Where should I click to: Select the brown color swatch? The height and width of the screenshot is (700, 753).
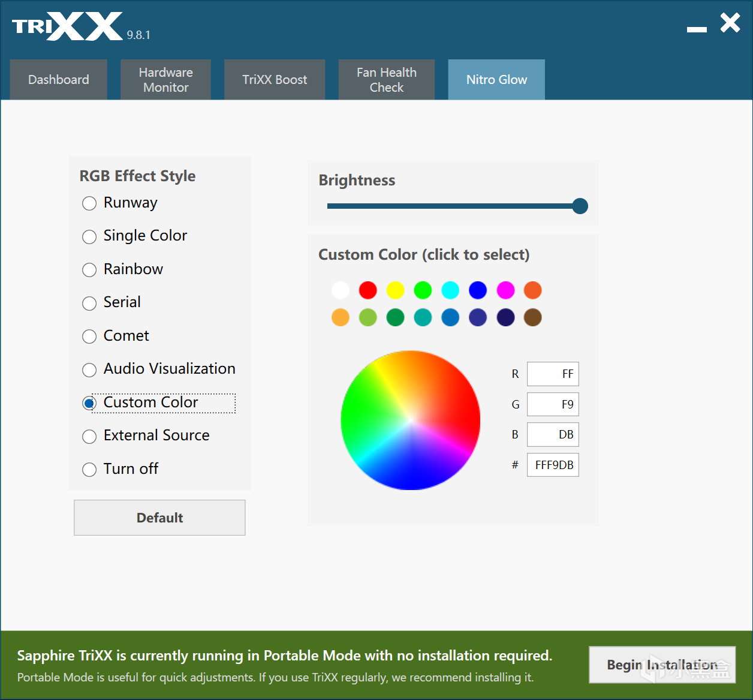coord(533,317)
